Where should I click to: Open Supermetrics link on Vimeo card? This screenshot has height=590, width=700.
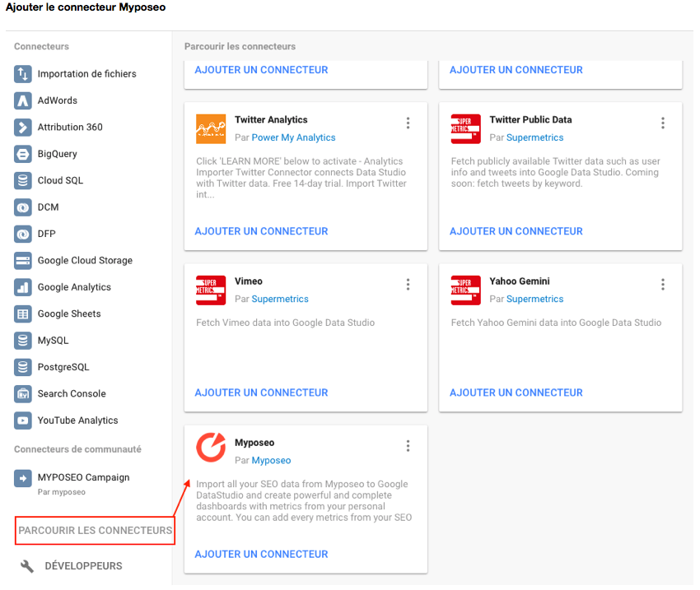click(x=280, y=300)
